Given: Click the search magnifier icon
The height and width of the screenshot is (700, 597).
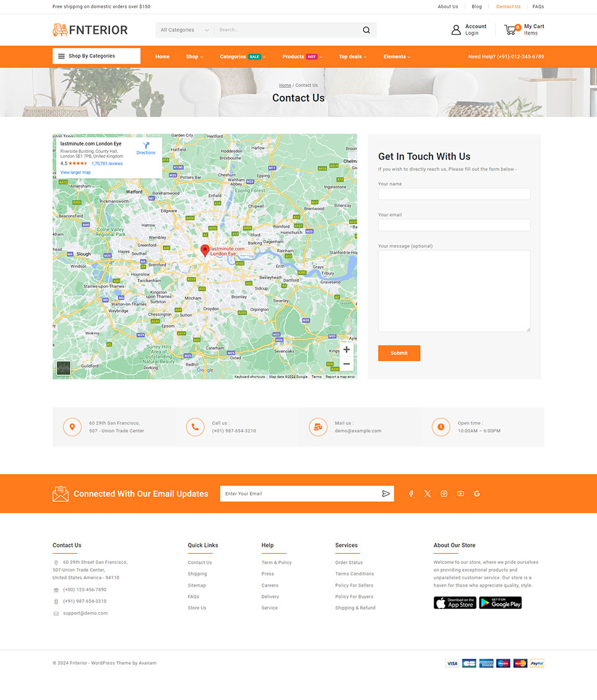Looking at the screenshot, I should coord(366,30).
